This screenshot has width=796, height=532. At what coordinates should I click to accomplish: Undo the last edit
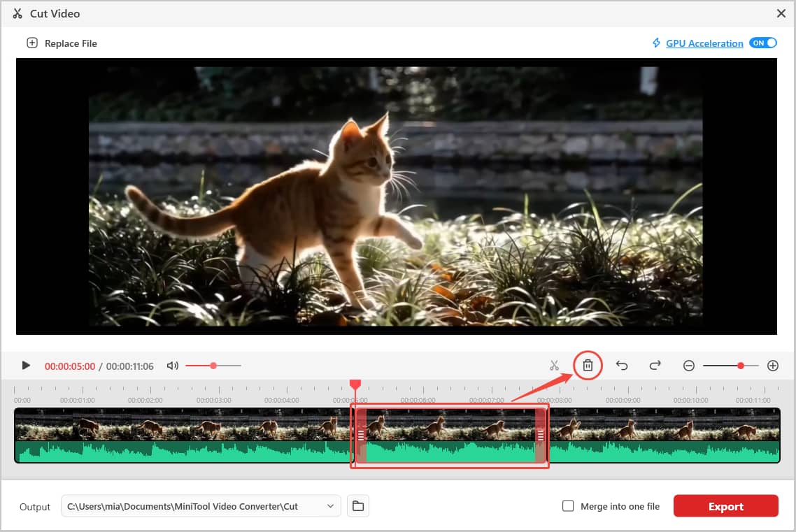pyautogui.click(x=622, y=365)
